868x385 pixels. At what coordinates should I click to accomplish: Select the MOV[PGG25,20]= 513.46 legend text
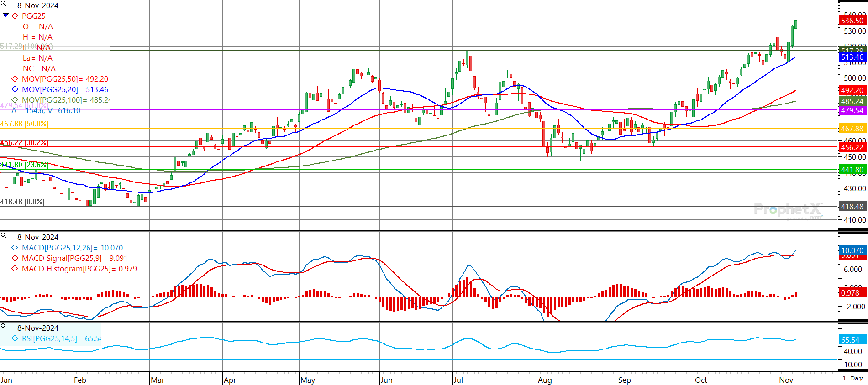[x=65, y=89]
